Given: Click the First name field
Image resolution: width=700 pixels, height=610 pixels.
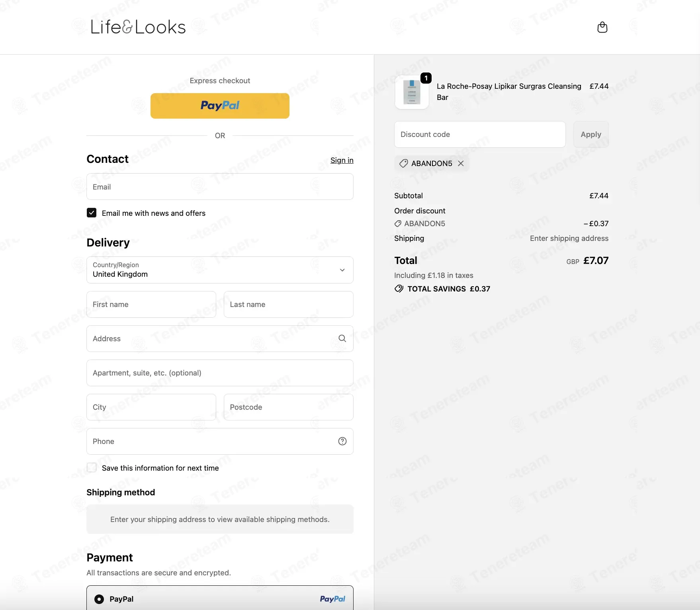Looking at the screenshot, I should (x=151, y=304).
